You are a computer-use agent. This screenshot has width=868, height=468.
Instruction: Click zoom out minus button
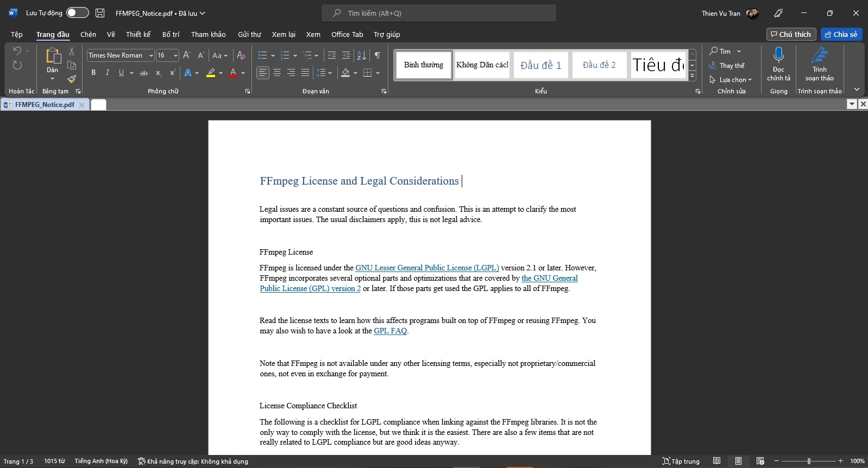(777, 461)
